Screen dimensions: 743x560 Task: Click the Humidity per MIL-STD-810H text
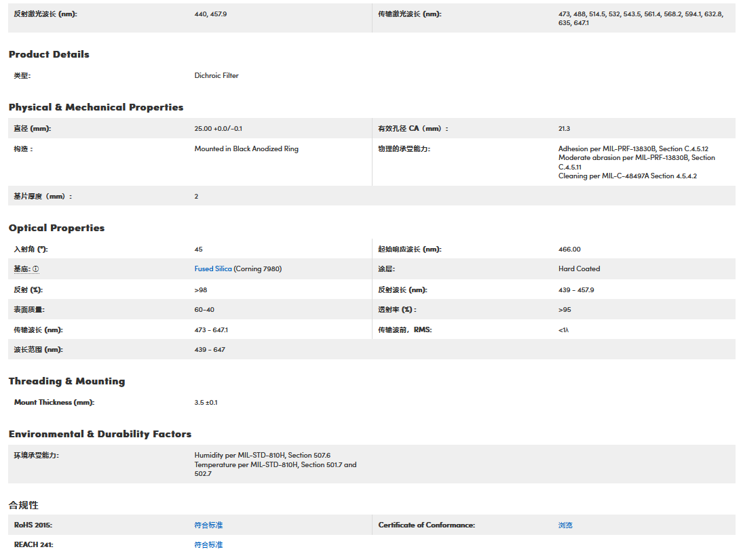tap(262, 456)
